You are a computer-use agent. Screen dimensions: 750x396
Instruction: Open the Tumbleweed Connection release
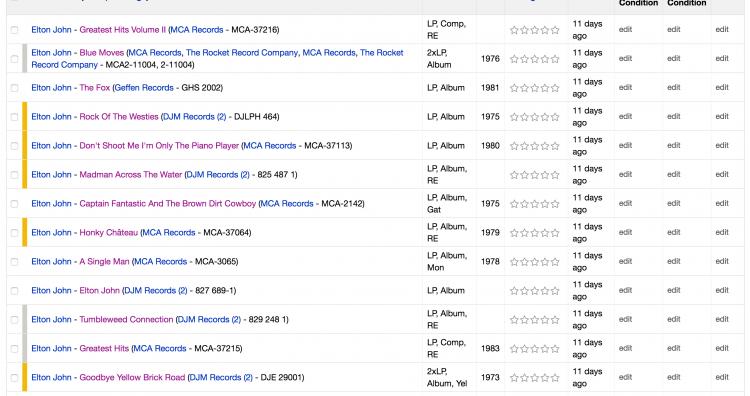(x=126, y=319)
